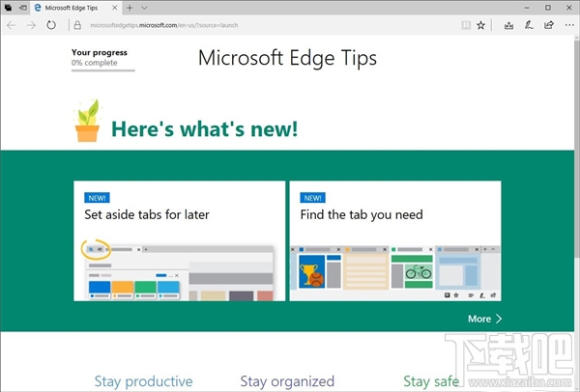Add page to favorites star
Image resolution: width=580 pixels, height=392 pixels.
[x=480, y=25]
